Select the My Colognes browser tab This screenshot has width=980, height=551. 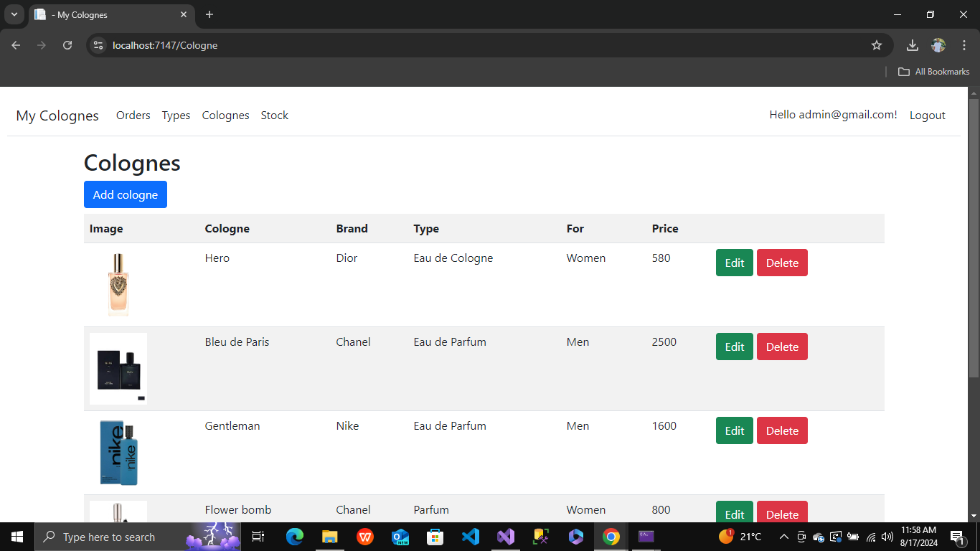(100, 14)
